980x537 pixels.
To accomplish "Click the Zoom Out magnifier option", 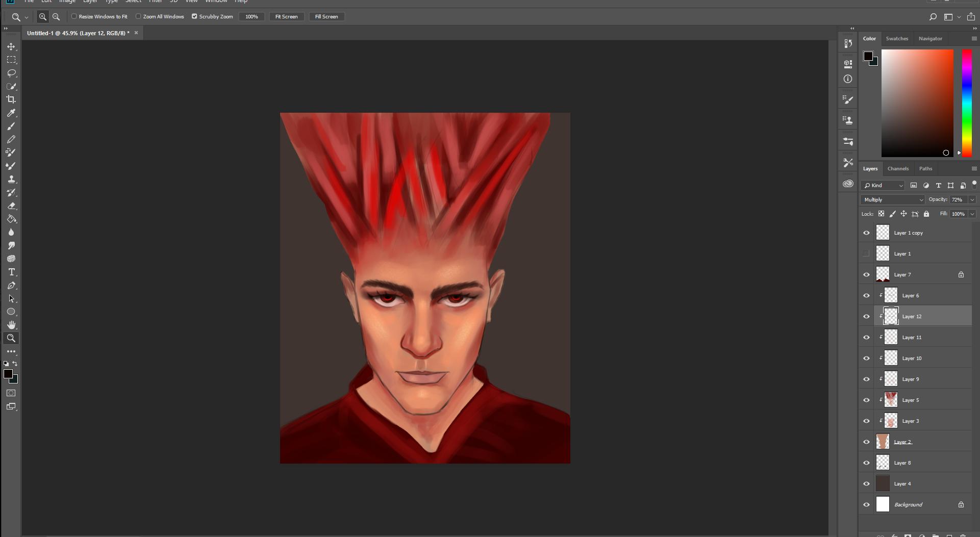I will [56, 17].
